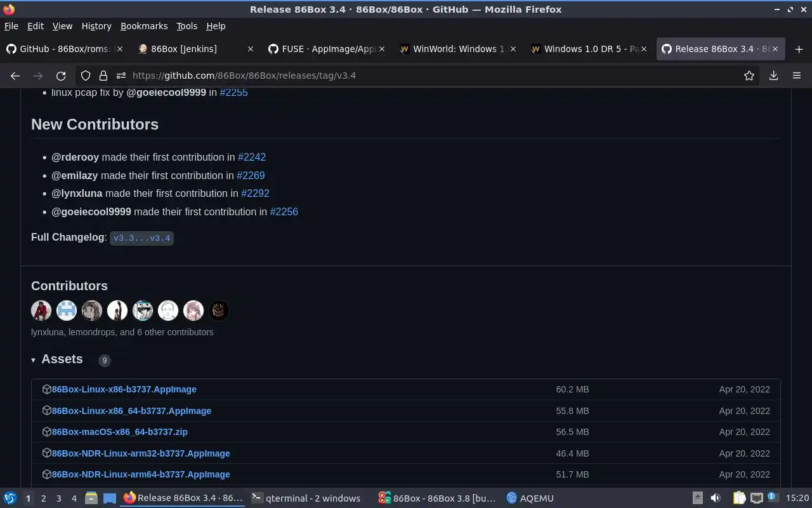Image resolution: width=812 pixels, height=508 pixels.
Task: Open the network tray icon
Action: point(756,498)
